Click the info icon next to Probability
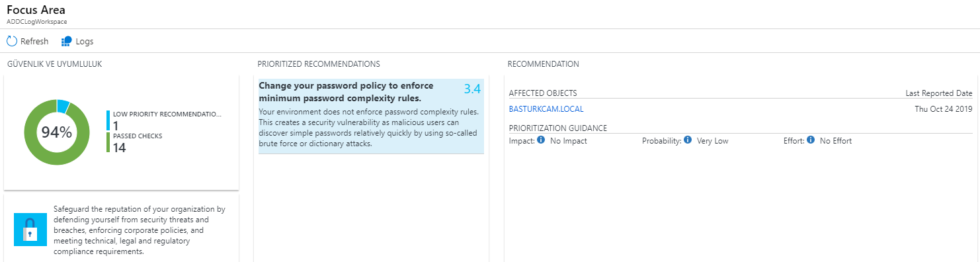The image size is (980, 262). tap(688, 140)
